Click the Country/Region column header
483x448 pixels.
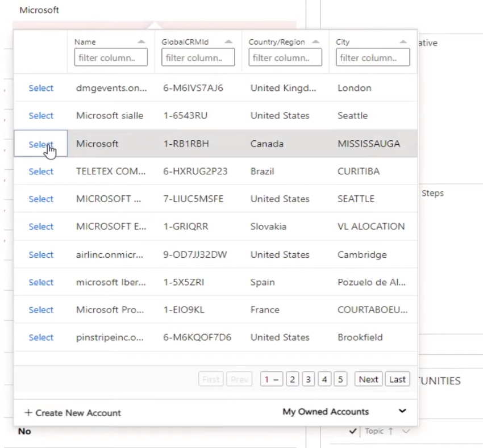277,42
